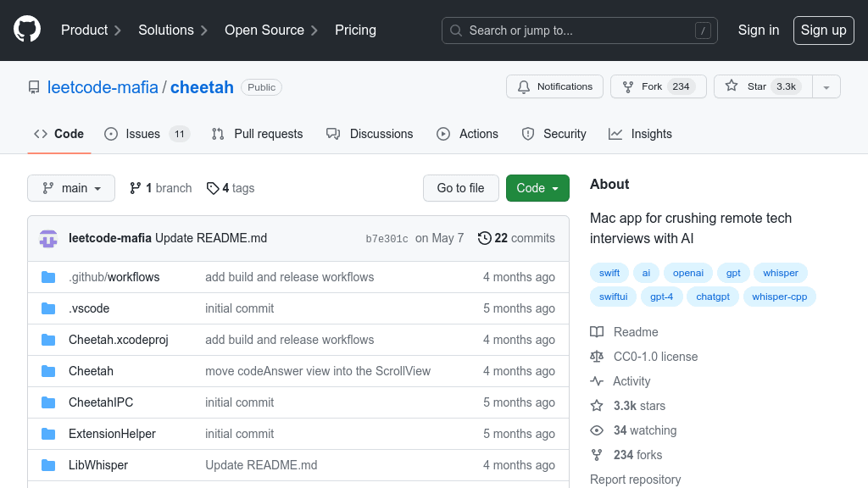Click the scale icon by CC0-1.0 license
The height and width of the screenshot is (488, 868).
point(597,357)
